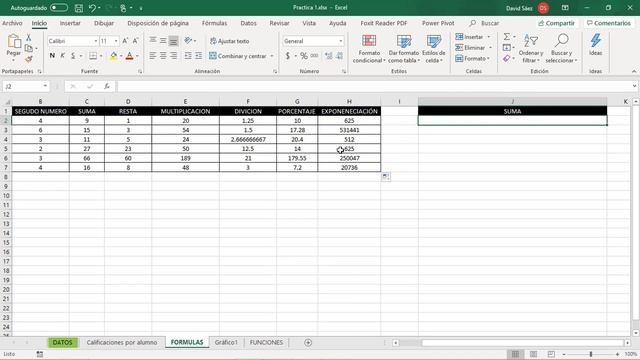
Task: Click the Clear eraser icon
Action: pos(507,59)
